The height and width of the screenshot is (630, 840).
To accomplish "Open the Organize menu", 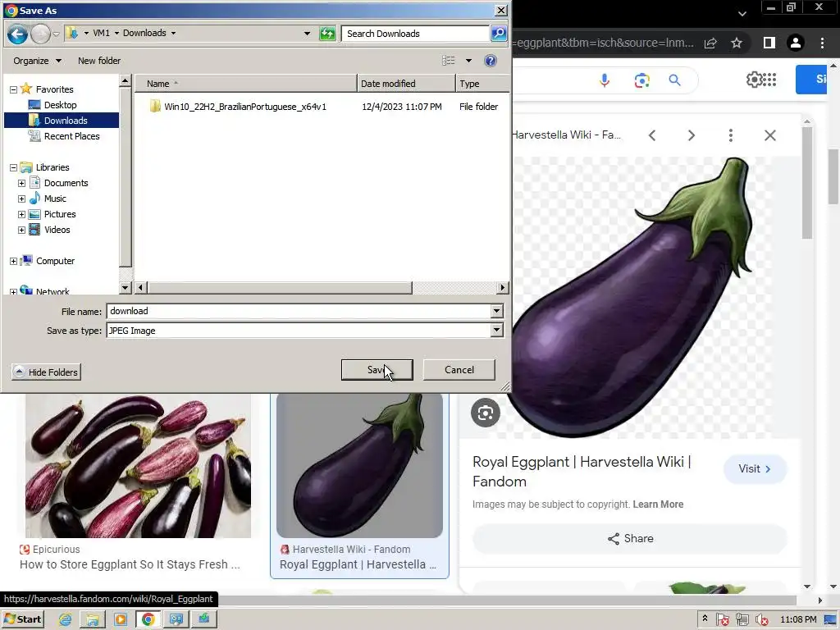I will (37, 61).
